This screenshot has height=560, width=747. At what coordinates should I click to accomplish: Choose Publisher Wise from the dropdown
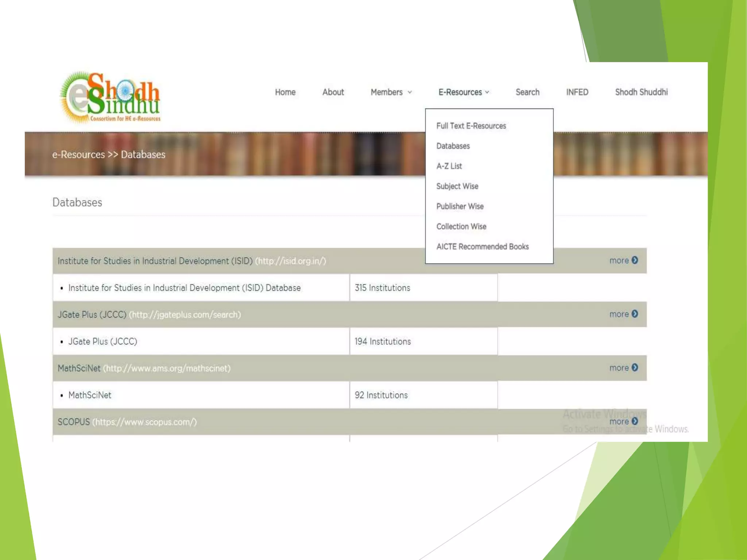(x=460, y=206)
